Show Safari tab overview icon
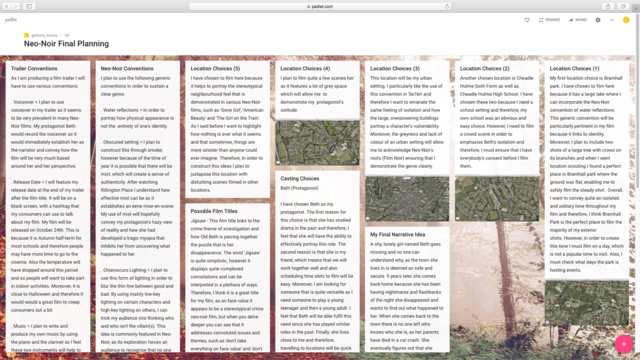 [x=623, y=6]
